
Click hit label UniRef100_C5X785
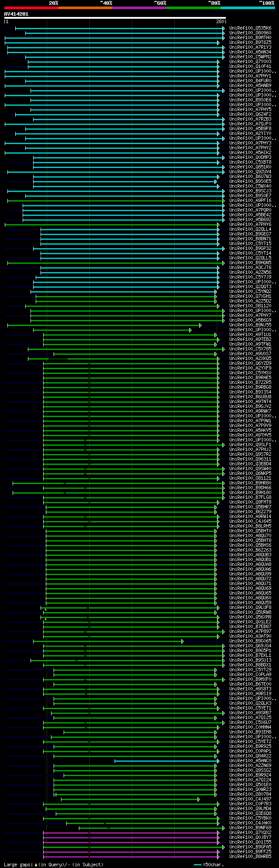coord(250,349)
